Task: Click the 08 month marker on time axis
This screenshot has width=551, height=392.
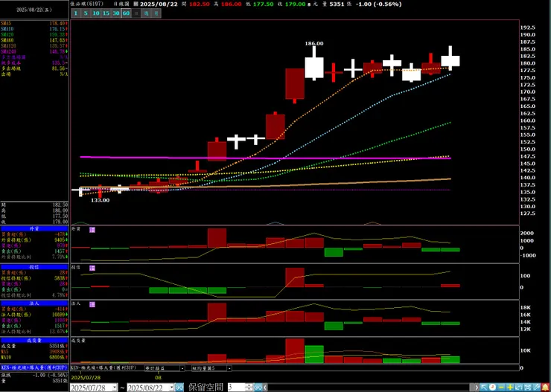Action: (158, 378)
